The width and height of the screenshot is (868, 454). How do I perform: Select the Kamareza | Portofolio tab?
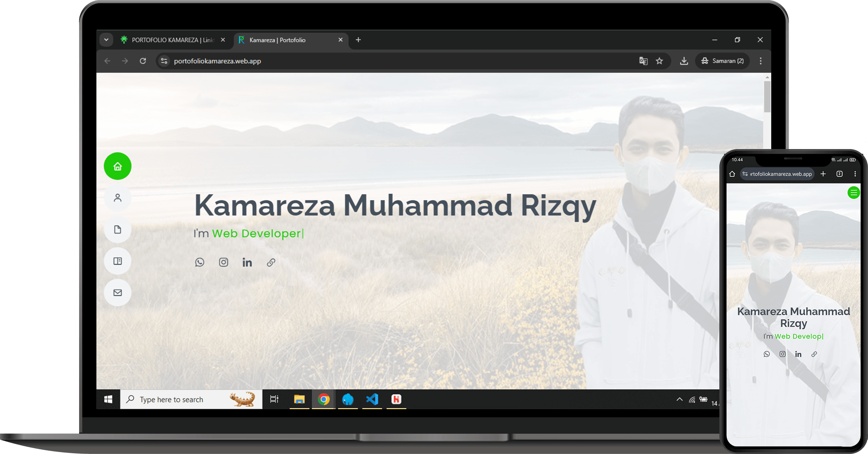277,40
